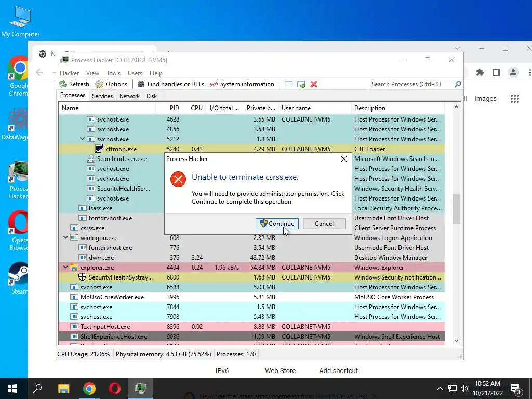532x399 pixels.
Task: Open Chrome profile avatar icon
Action: pyautogui.click(x=513, y=72)
